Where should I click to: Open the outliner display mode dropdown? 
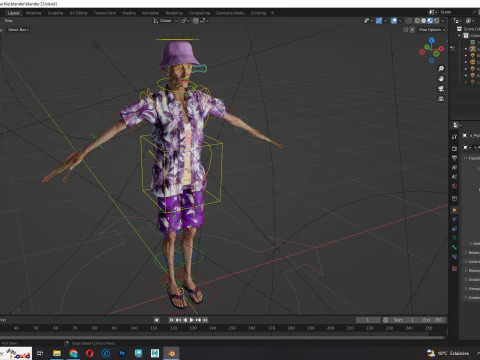458,21
